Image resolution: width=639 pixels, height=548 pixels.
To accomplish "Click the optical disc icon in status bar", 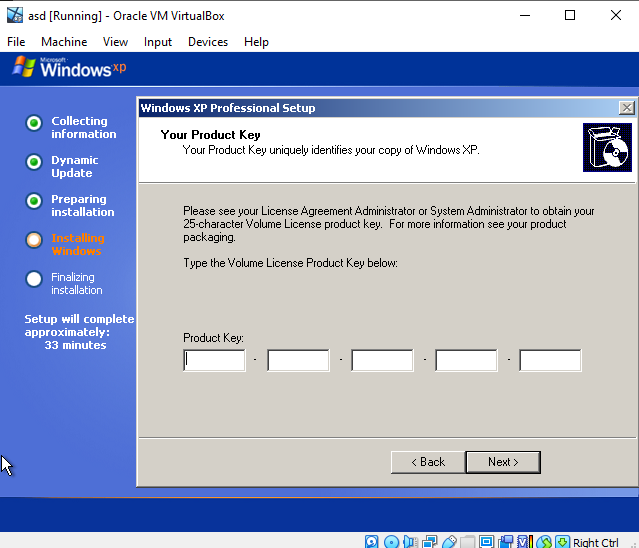I will [391, 541].
